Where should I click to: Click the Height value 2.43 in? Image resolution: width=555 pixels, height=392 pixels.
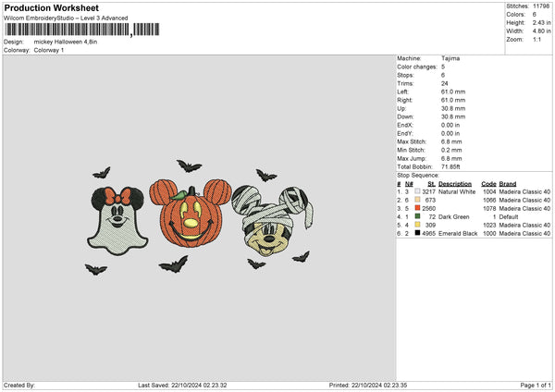pyautogui.click(x=541, y=22)
